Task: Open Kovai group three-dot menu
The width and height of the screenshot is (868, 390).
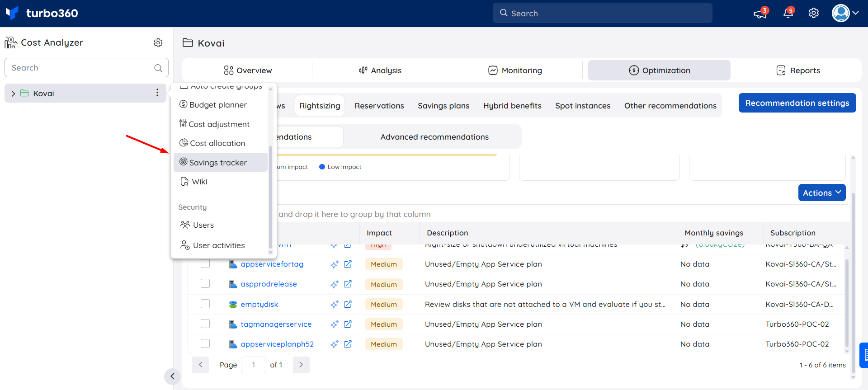Action: 157,93
